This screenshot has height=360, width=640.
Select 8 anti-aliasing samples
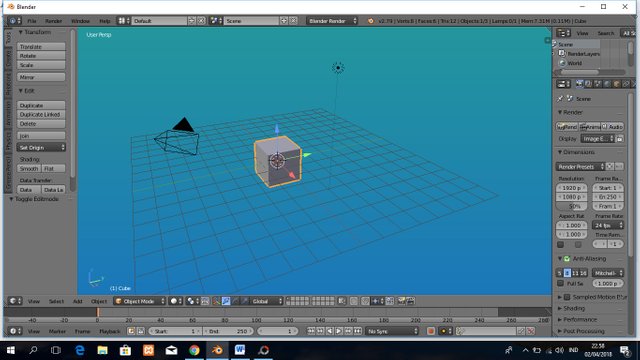(x=567, y=273)
